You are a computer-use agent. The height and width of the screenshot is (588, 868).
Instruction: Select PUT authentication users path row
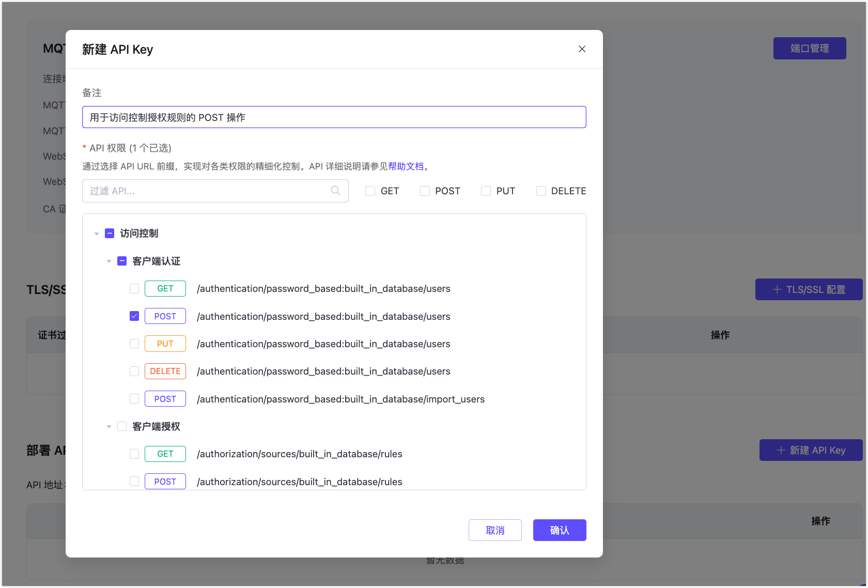(323, 344)
